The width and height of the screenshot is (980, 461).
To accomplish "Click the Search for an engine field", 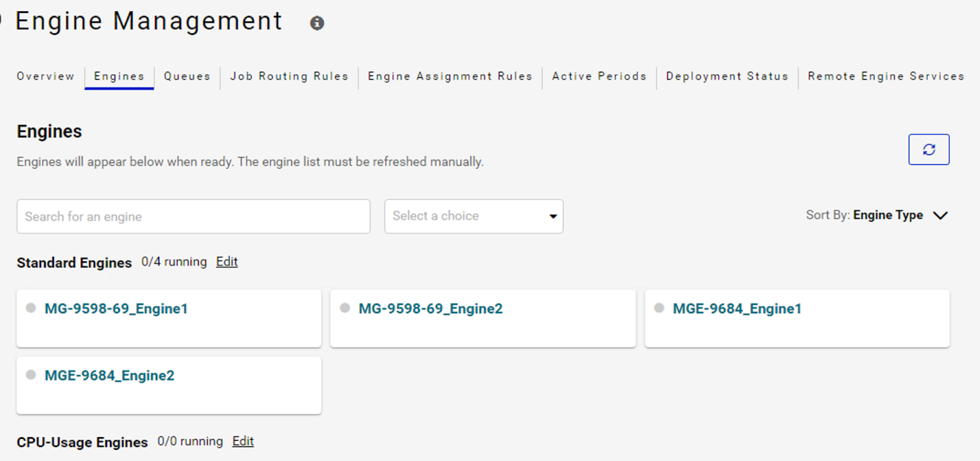I will click(x=194, y=216).
